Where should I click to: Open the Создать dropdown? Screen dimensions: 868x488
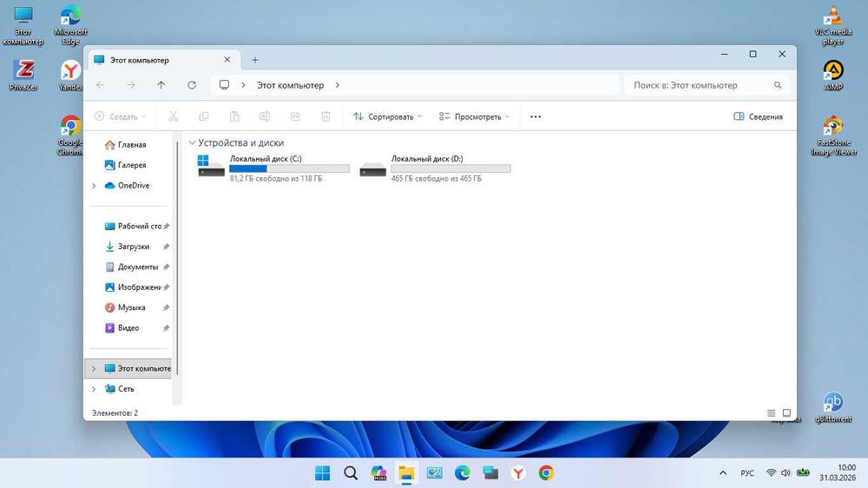(x=120, y=116)
